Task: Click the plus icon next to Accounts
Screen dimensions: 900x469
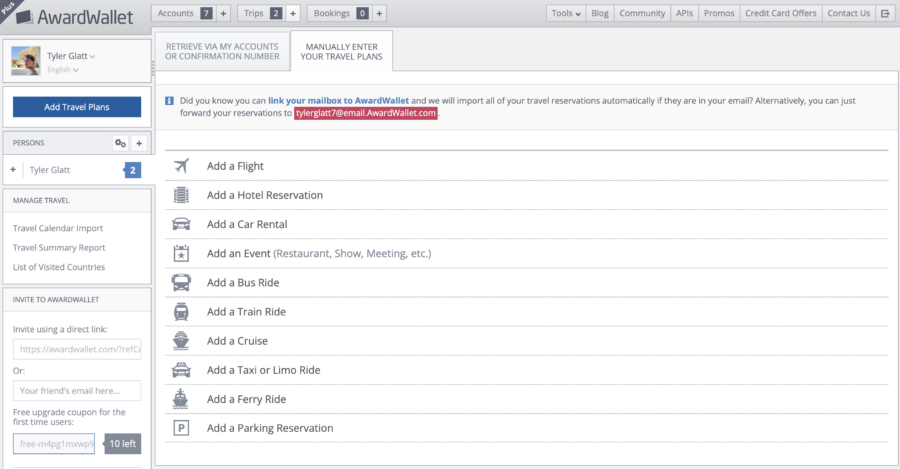Action: point(223,13)
